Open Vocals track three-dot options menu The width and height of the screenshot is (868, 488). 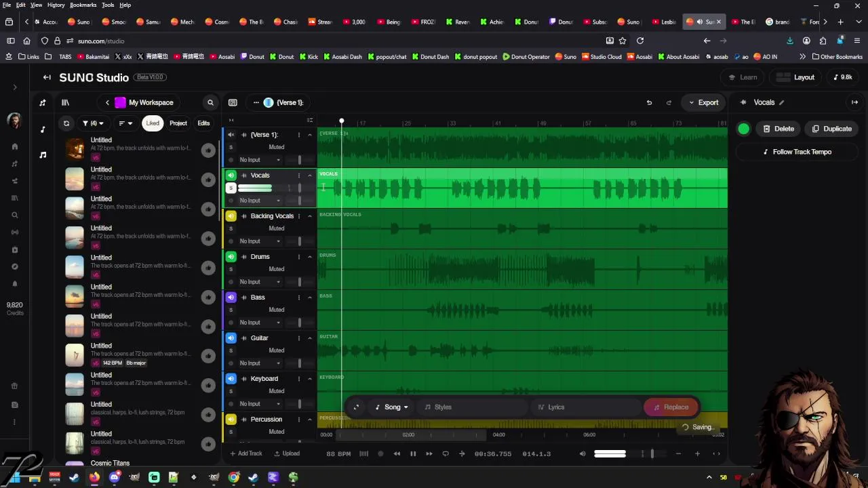(298, 176)
